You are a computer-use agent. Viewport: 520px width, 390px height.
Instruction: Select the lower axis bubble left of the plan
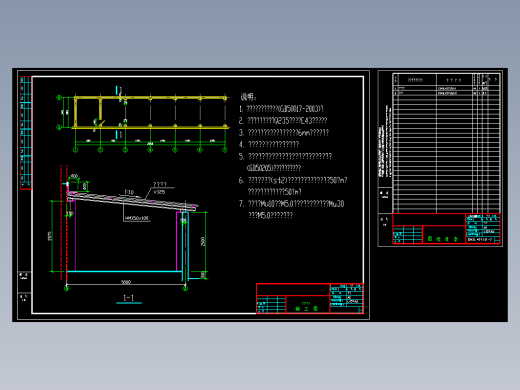pos(59,127)
